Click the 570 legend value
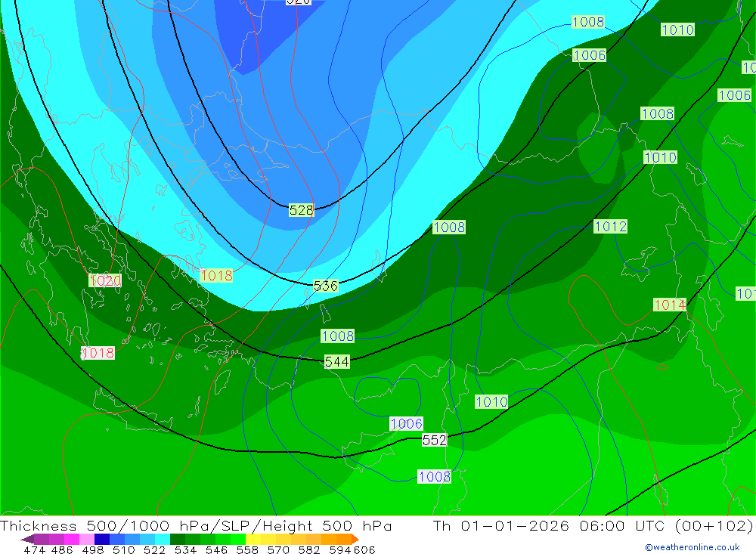 278,549
